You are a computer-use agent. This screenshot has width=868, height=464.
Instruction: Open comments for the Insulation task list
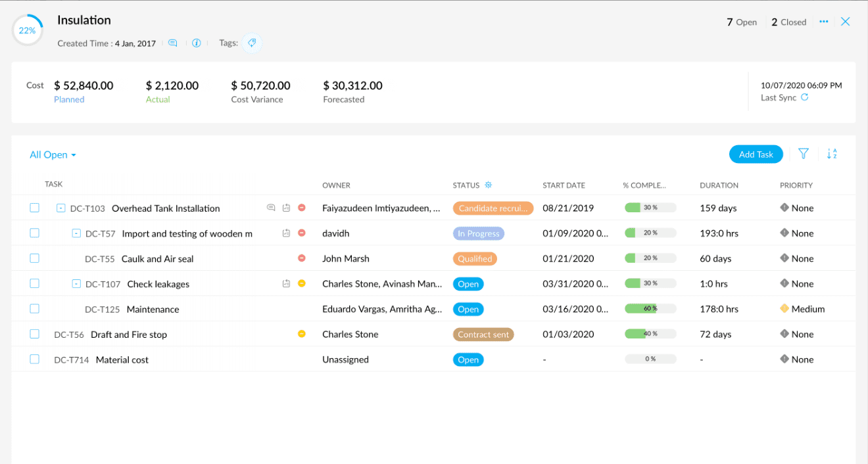(172, 42)
